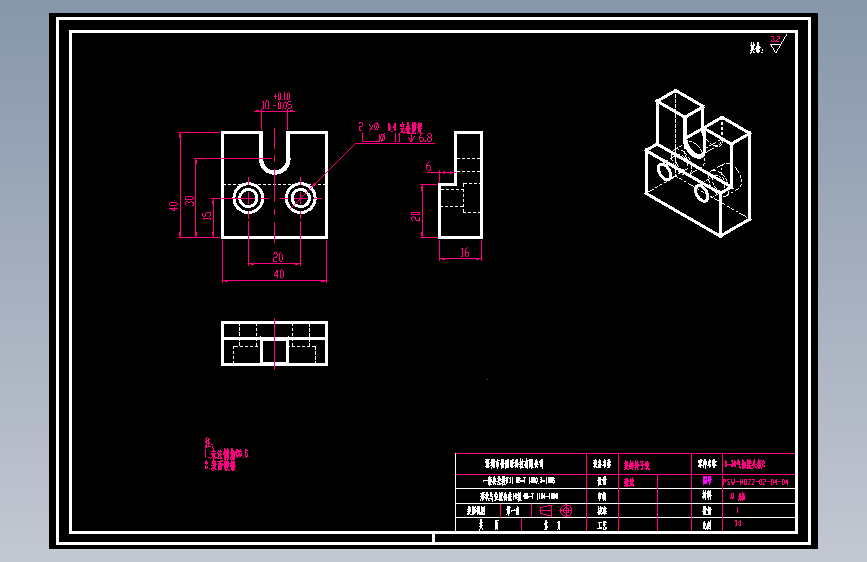Screen dimensions: 867x562
Task: Select the side view L-shaped profile
Action: click(x=461, y=185)
